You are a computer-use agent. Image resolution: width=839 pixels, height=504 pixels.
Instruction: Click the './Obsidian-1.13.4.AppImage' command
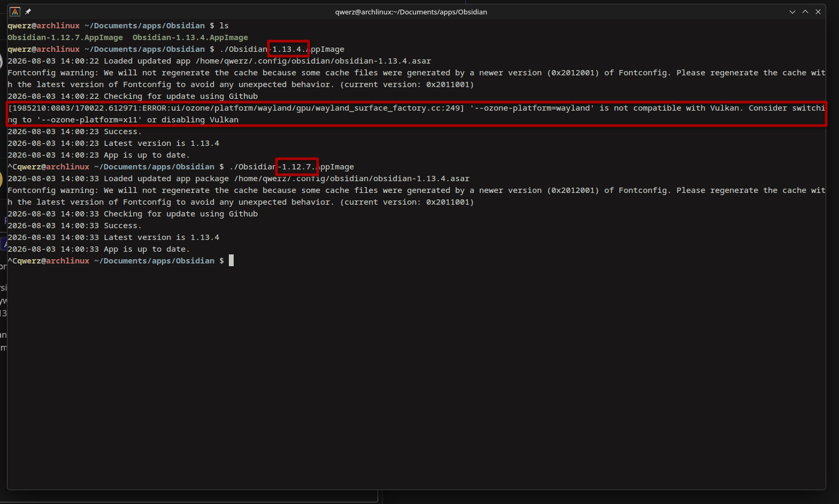pos(282,49)
